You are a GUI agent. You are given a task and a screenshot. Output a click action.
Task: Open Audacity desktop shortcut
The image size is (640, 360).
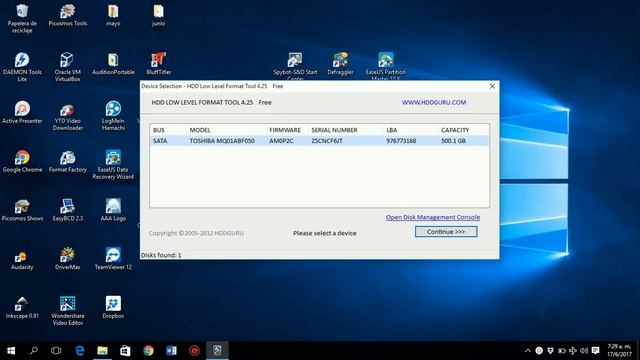tap(22, 259)
